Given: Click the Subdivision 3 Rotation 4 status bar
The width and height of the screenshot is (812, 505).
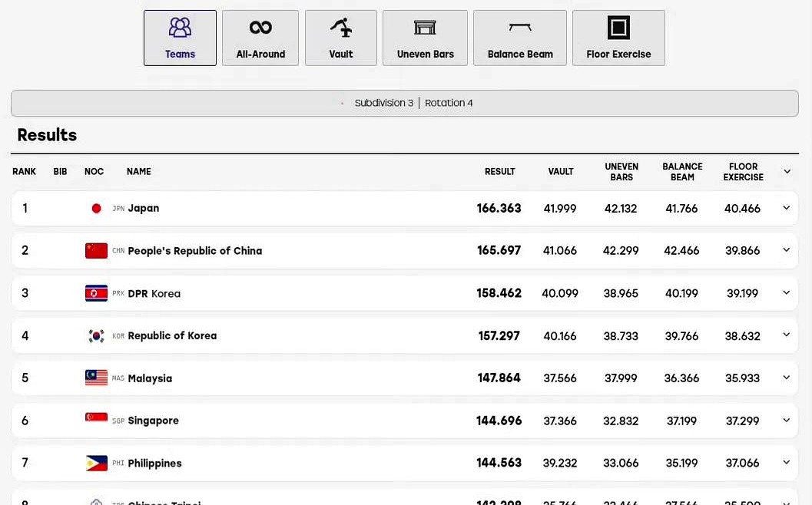Looking at the screenshot, I should 404,104.
